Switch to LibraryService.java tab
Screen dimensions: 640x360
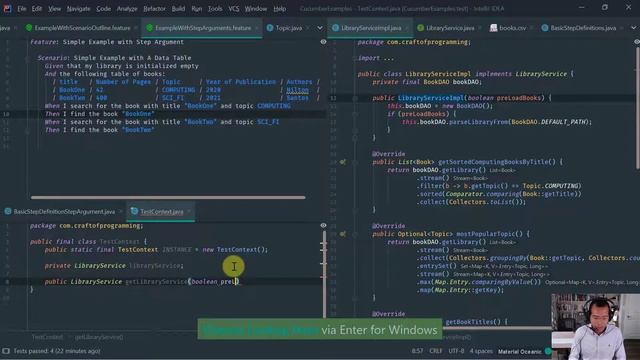click(450, 28)
